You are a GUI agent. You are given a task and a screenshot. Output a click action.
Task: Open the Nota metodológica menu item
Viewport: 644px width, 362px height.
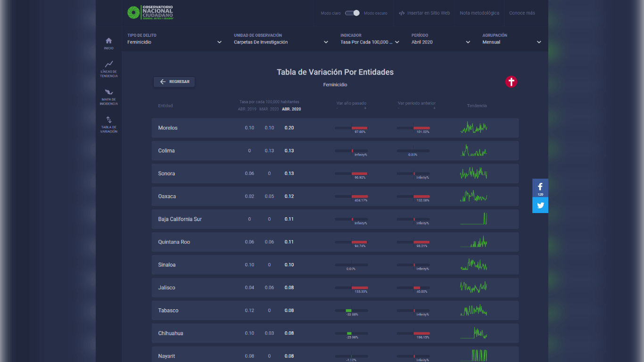(x=479, y=13)
